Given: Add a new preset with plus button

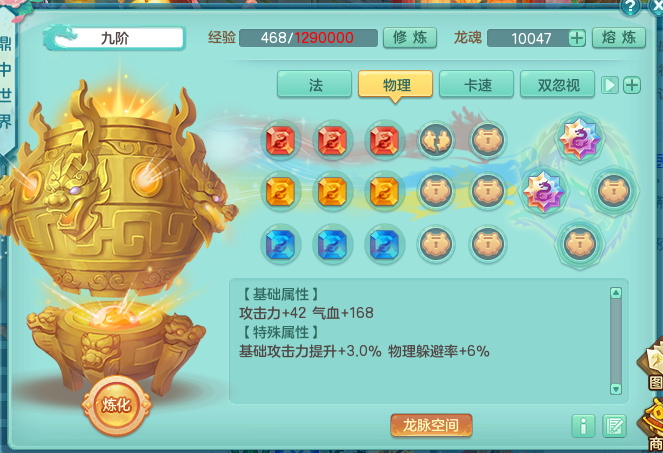Looking at the screenshot, I should (x=632, y=85).
